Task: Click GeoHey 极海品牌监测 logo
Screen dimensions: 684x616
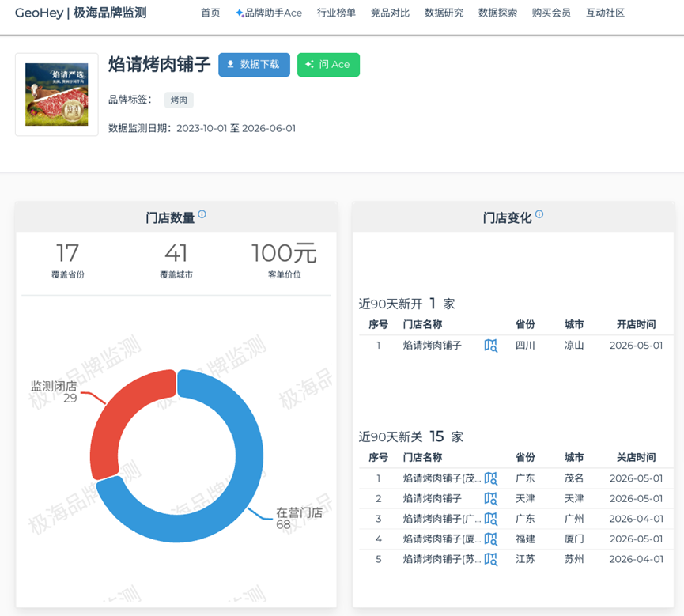Action: 81,13
